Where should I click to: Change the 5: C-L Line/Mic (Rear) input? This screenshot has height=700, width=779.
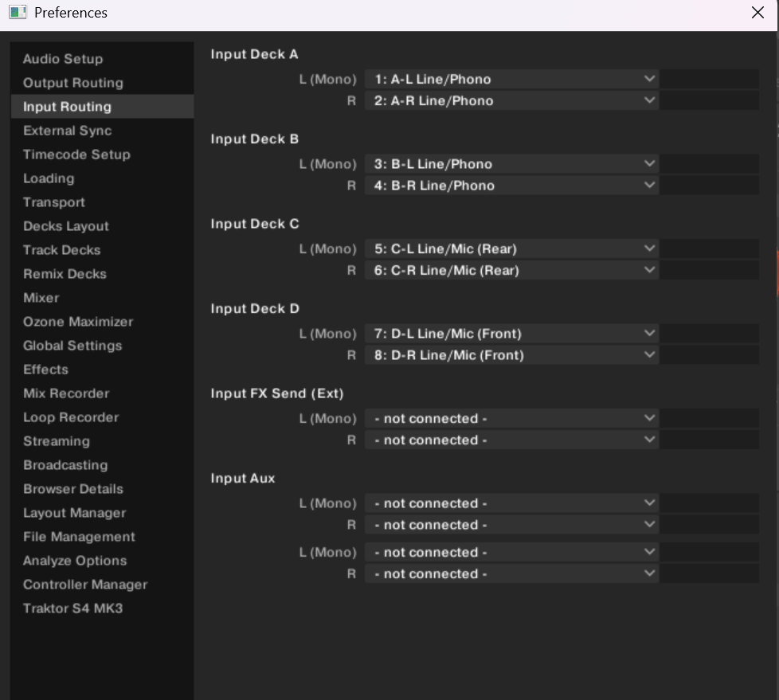[x=511, y=248]
